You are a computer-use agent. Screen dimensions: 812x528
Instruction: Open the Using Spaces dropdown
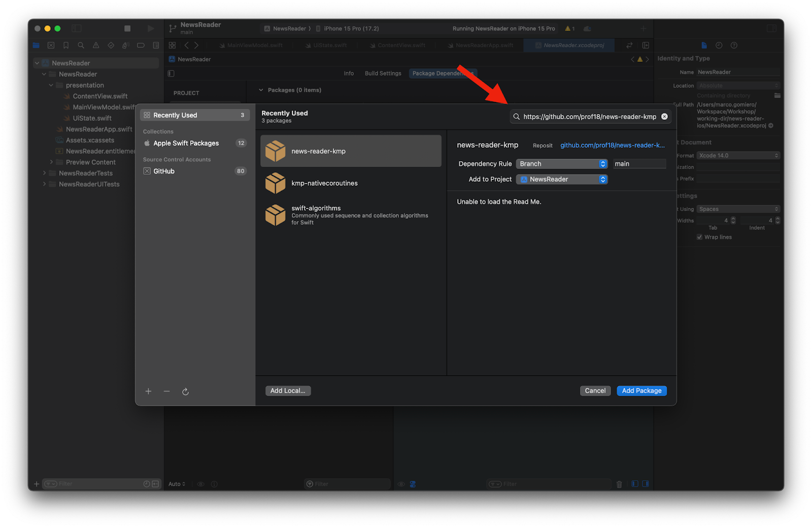tap(738, 209)
